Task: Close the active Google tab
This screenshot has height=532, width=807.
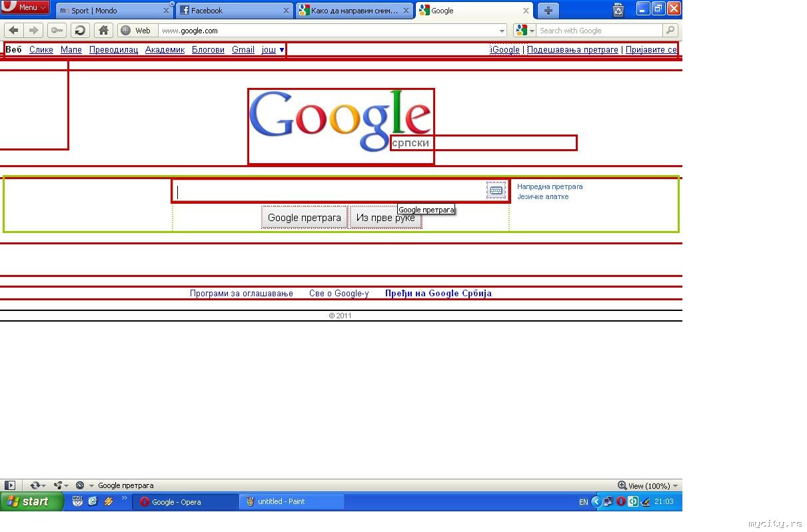Action: pos(526,11)
